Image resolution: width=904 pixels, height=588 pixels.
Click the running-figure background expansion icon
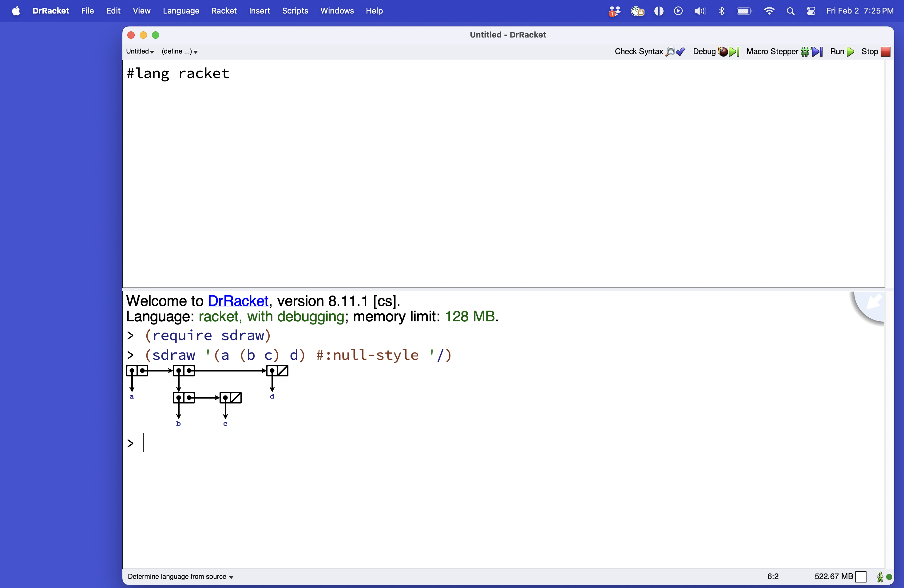tap(880, 577)
